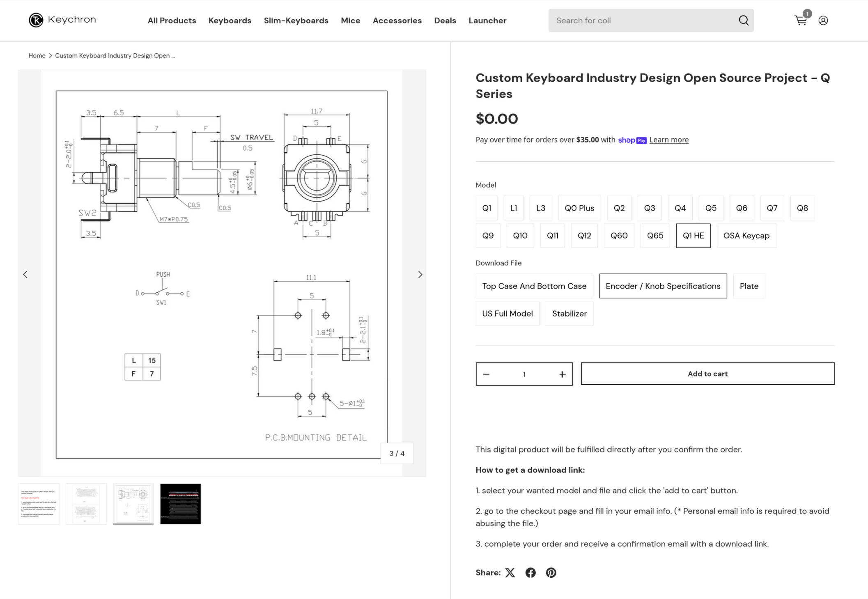This screenshot has height=599, width=868.
Task: Open the Accessories menu
Action: pyautogui.click(x=397, y=20)
